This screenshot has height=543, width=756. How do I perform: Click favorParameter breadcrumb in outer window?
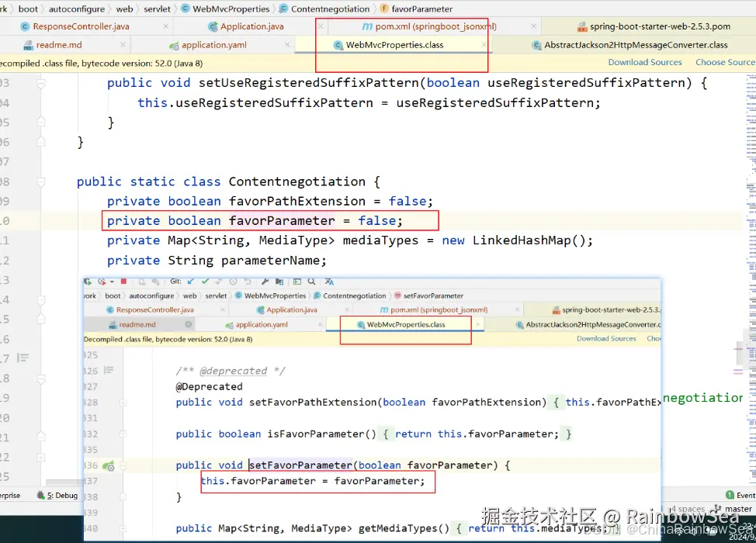click(417, 9)
